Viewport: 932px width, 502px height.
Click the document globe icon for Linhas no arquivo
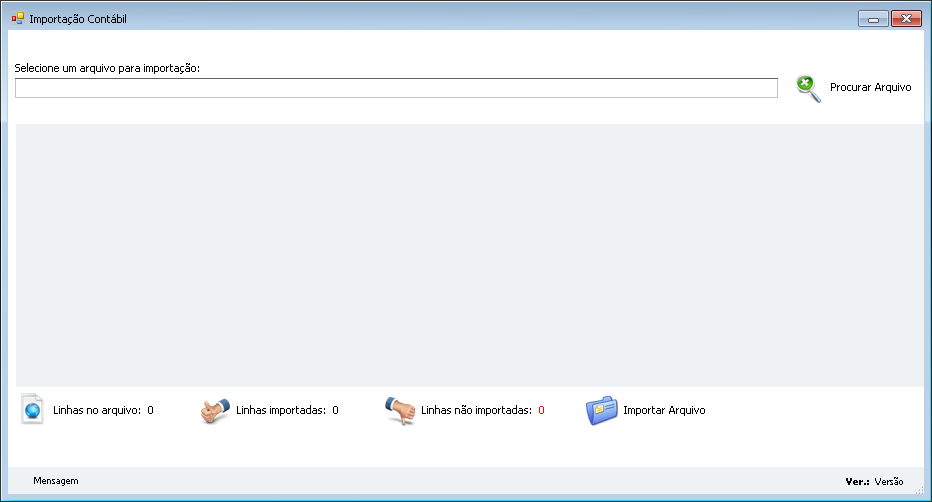pyautogui.click(x=33, y=409)
